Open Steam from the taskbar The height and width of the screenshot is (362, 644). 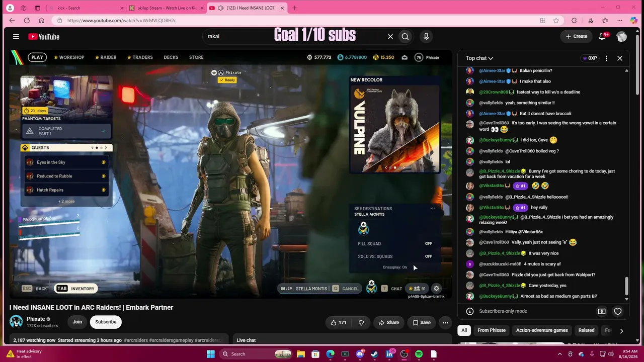tap(374, 354)
